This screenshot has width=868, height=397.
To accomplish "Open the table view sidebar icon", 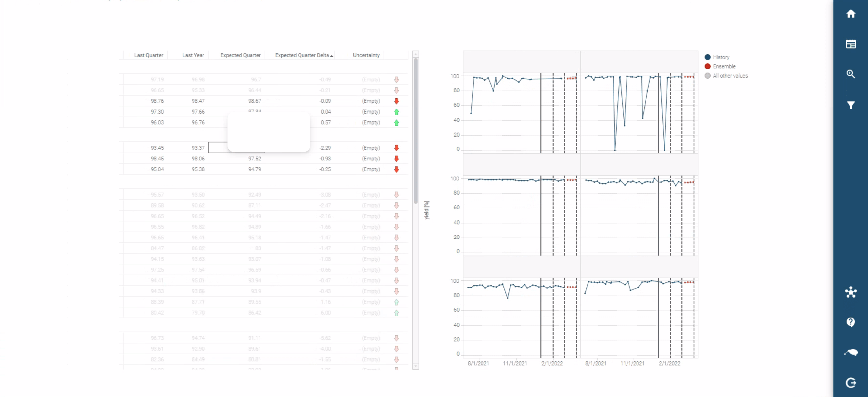I will 850,44.
